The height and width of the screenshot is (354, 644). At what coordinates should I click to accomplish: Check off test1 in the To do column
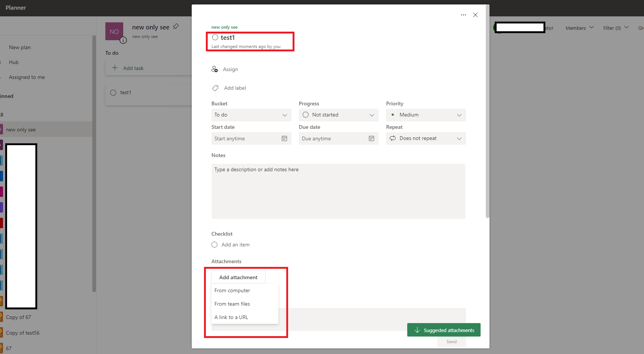[x=113, y=92]
